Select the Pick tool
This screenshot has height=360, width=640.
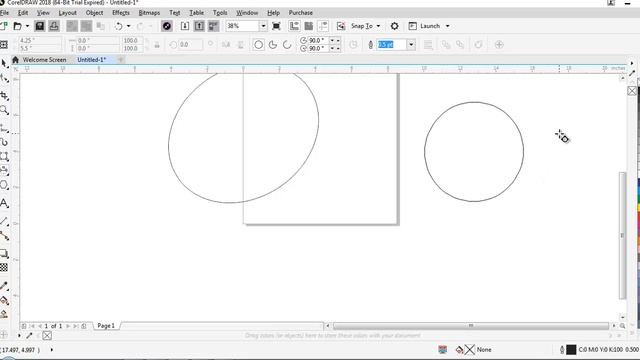pyautogui.click(x=4, y=64)
